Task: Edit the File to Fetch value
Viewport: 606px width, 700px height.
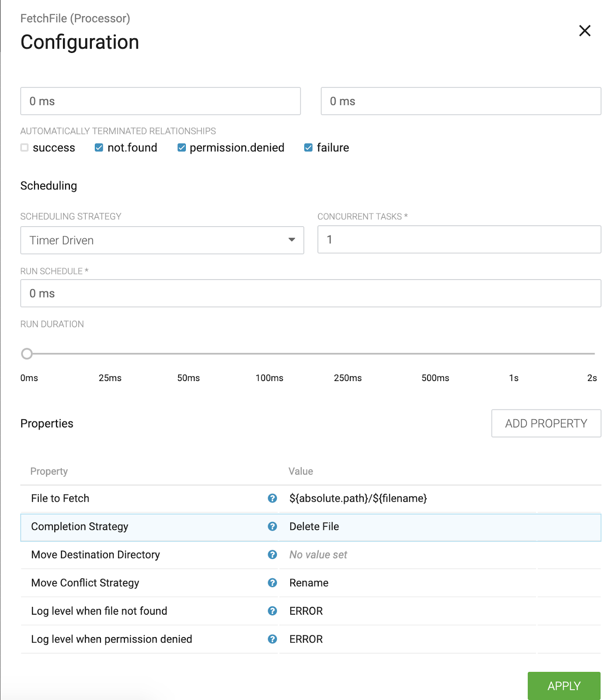Action: click(358, 498)
